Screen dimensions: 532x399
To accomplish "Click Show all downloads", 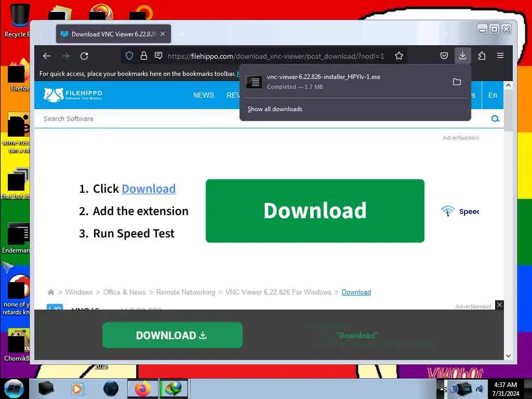I will [x=275, y=109].
